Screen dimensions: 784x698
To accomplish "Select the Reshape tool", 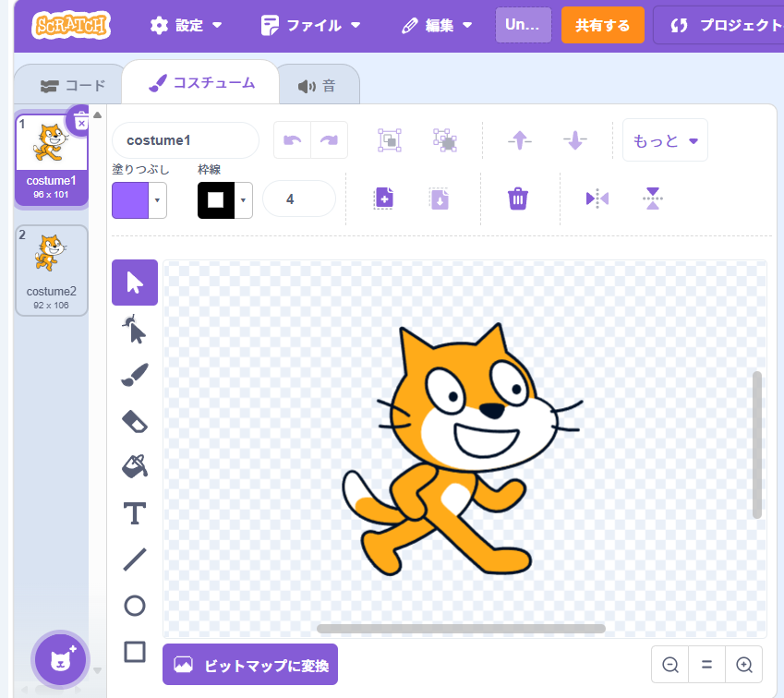I will 135,329.
